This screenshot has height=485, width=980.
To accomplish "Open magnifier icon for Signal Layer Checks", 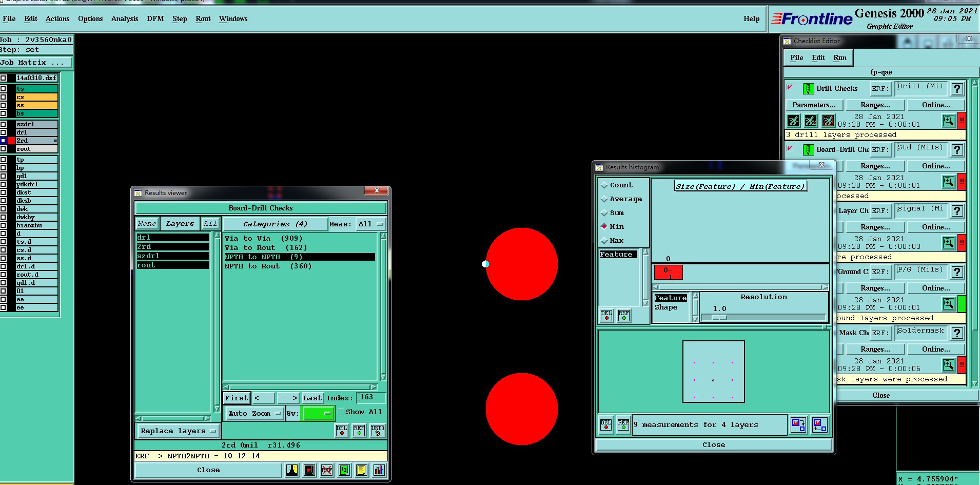I will pos(949,243).
